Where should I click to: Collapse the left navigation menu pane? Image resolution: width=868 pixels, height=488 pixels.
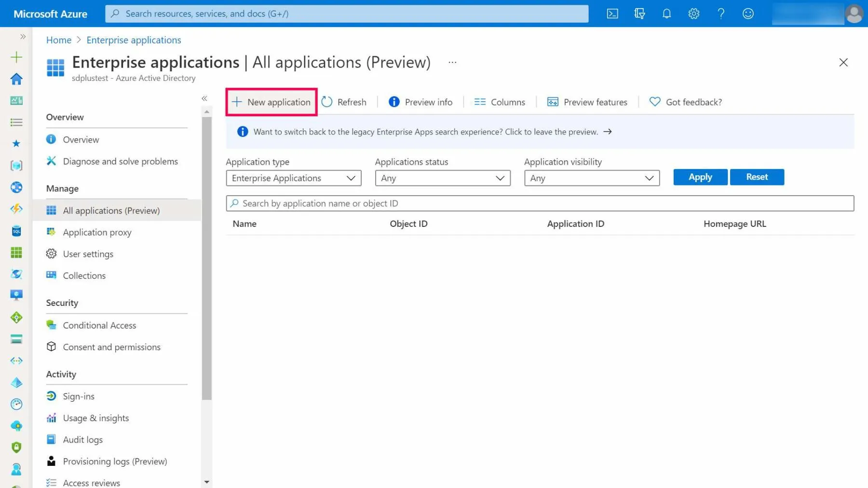[204, 98]
